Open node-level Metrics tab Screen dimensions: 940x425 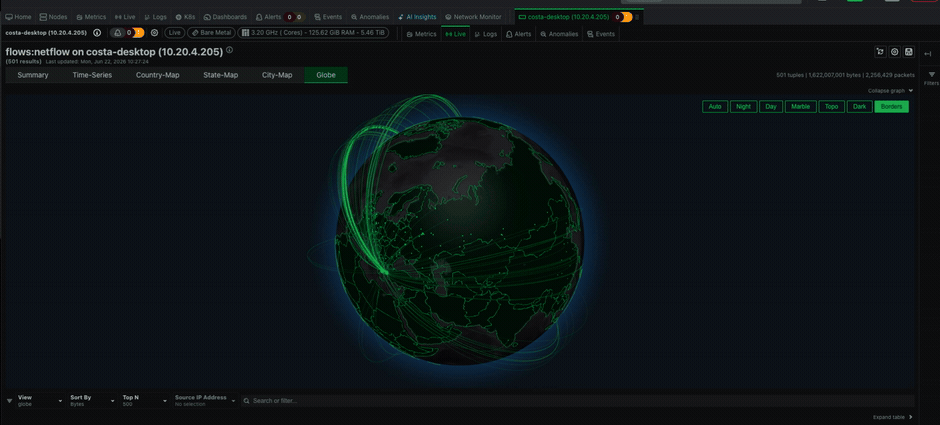tap(421, 34)
